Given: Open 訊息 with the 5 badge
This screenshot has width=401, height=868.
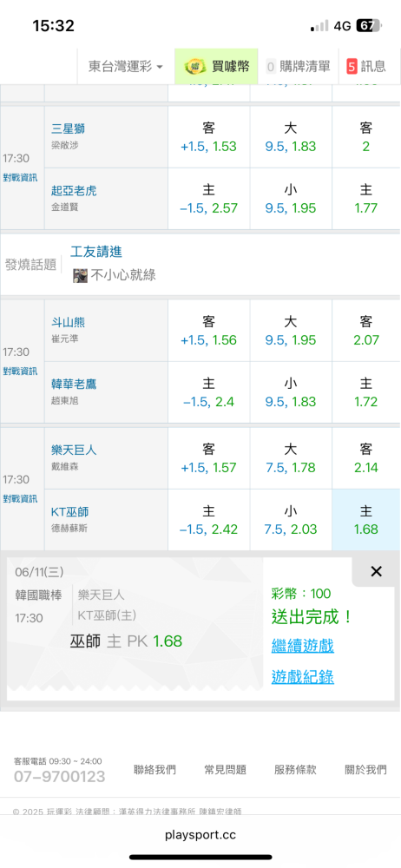Looking at the screenshot, I should (x=366, y=67).
